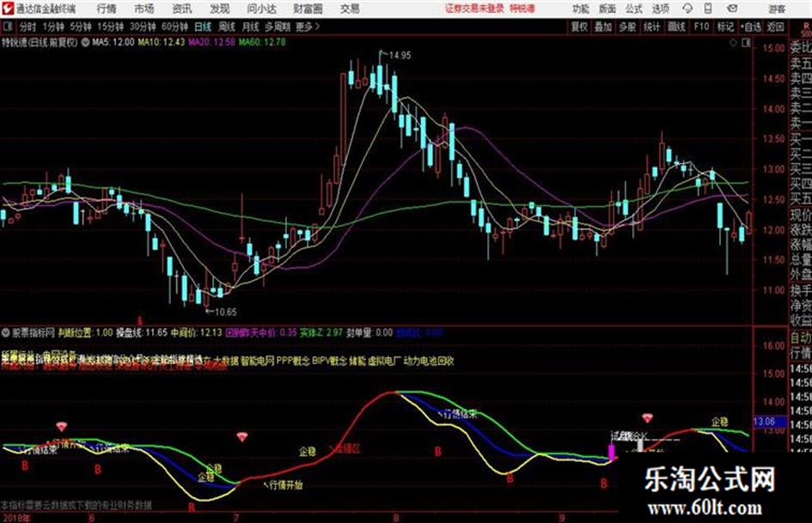Click the 虚拟电厂 concept tag
812x523 pixels.
pos(384,361)
